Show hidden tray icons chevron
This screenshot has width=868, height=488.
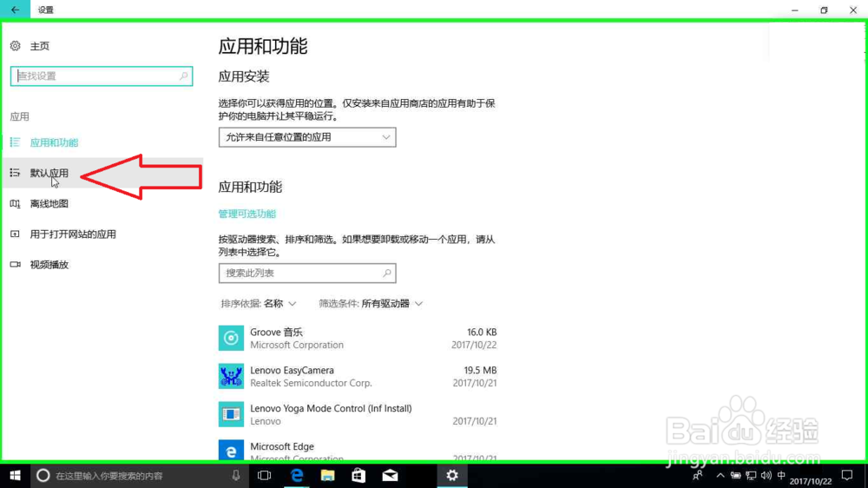(x=720, y=475)
